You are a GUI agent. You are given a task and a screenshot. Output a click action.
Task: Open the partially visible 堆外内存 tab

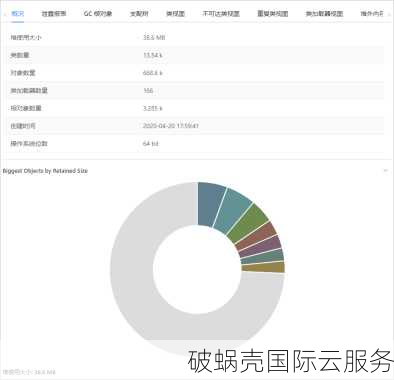[x=372, y=14]
